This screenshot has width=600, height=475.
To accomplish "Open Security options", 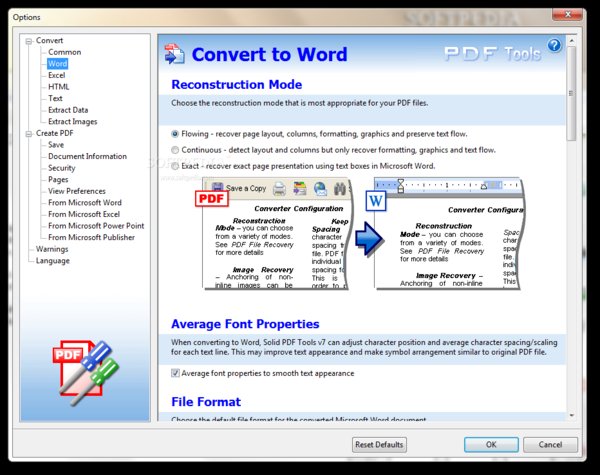I will click(x=62, y=168).
